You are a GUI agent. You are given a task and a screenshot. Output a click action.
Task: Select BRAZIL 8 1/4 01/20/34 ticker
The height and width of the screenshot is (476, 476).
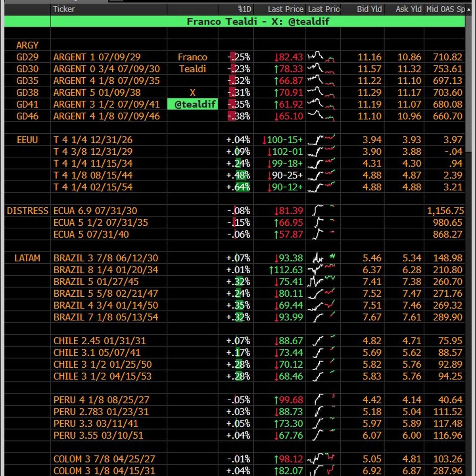(106, 270)
